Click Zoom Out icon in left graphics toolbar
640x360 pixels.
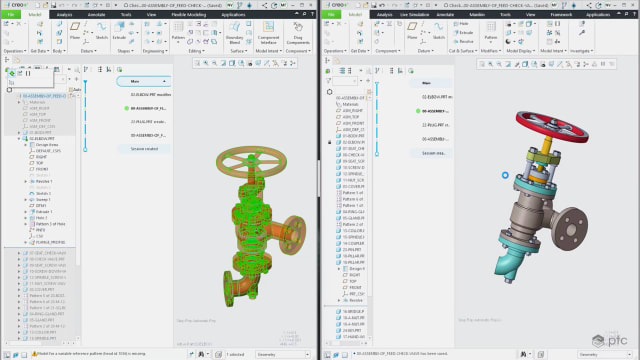(x=215, y=63)
